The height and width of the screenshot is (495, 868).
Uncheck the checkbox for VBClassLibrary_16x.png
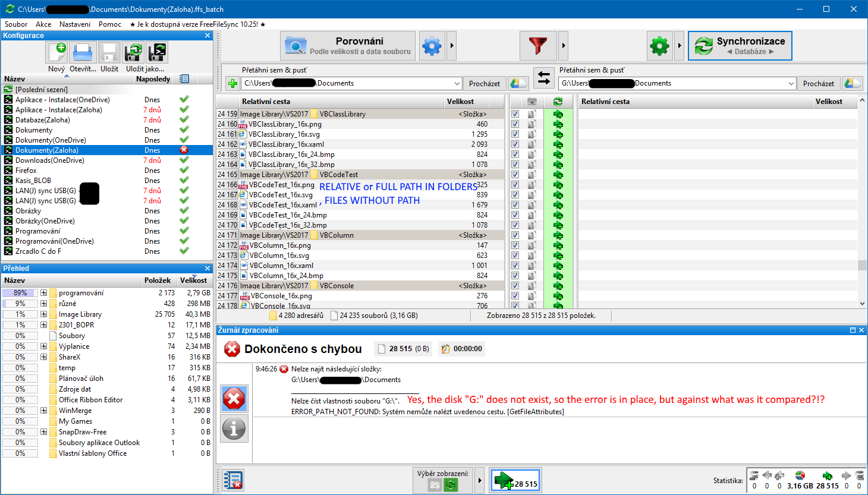515,124
